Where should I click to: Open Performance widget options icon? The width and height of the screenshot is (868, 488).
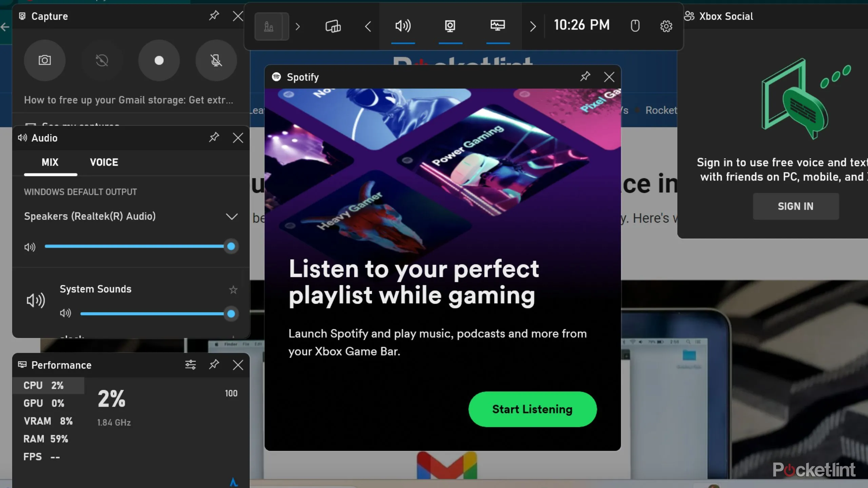[x=191, y=365]
